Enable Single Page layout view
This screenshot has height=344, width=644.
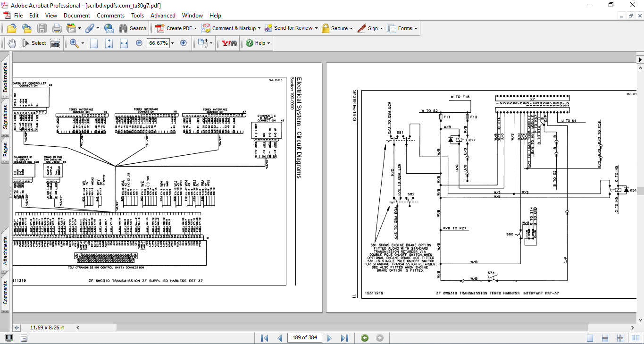tap(590, 338)
